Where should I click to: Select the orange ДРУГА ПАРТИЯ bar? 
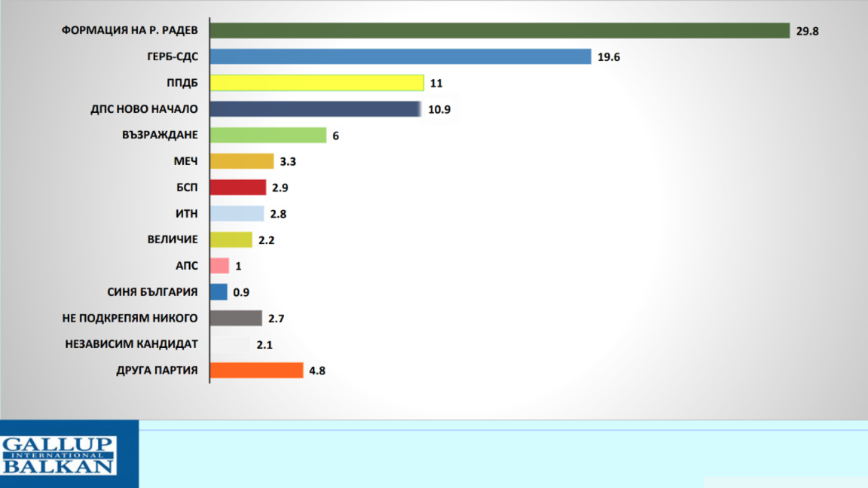click(x=256, y=371)
